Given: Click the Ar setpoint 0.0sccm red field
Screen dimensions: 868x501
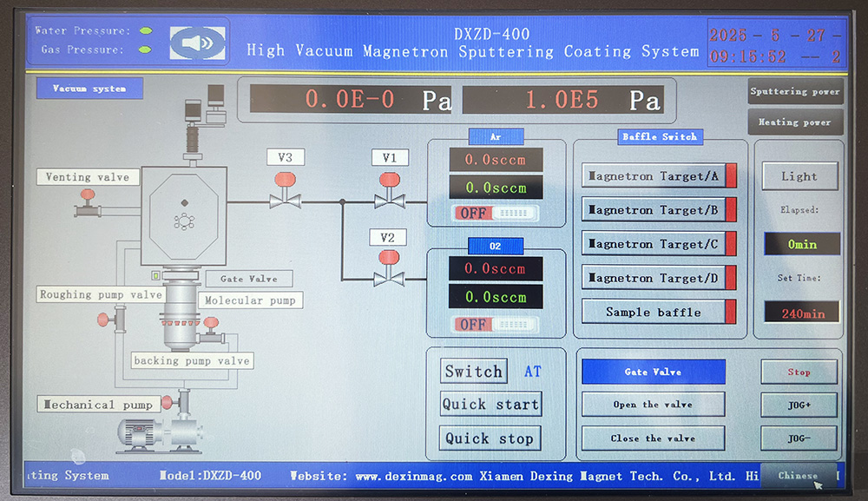Looking at the screenshot, I should (496, 160).
